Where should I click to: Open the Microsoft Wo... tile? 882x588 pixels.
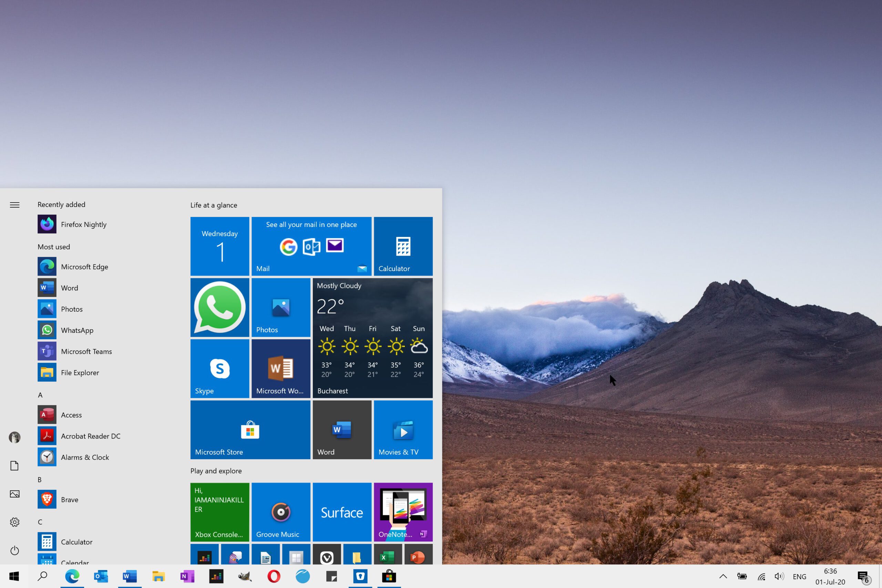281,369
